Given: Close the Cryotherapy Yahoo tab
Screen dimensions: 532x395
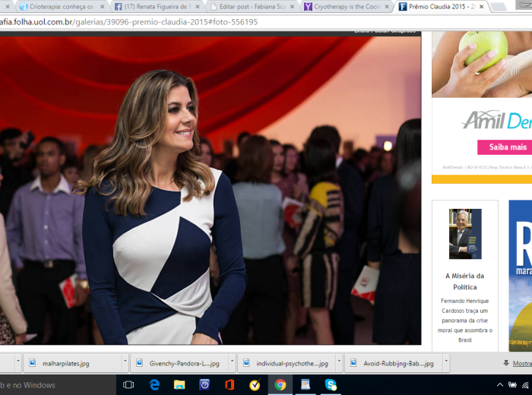Looking at the screenshot, I should tap(387, 6).
